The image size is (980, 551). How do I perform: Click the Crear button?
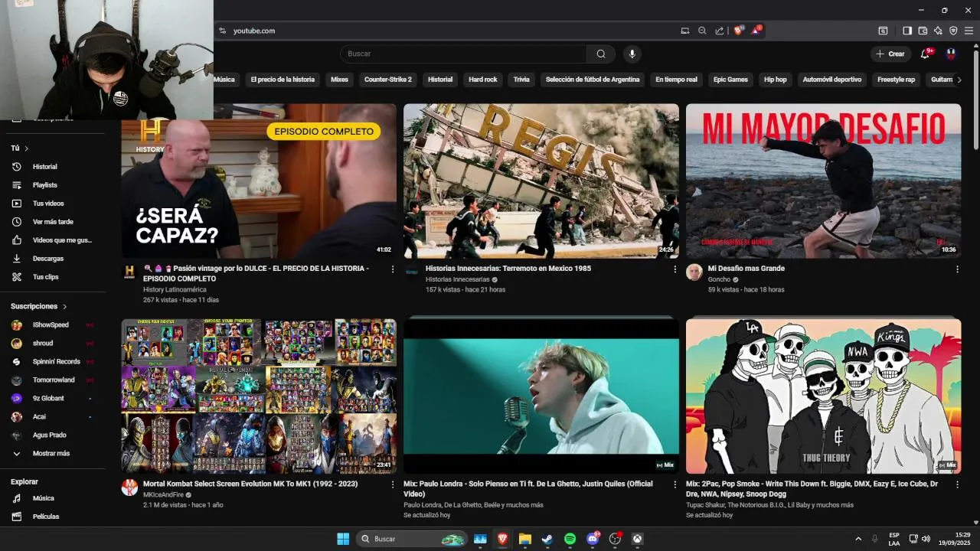[890, 54]
